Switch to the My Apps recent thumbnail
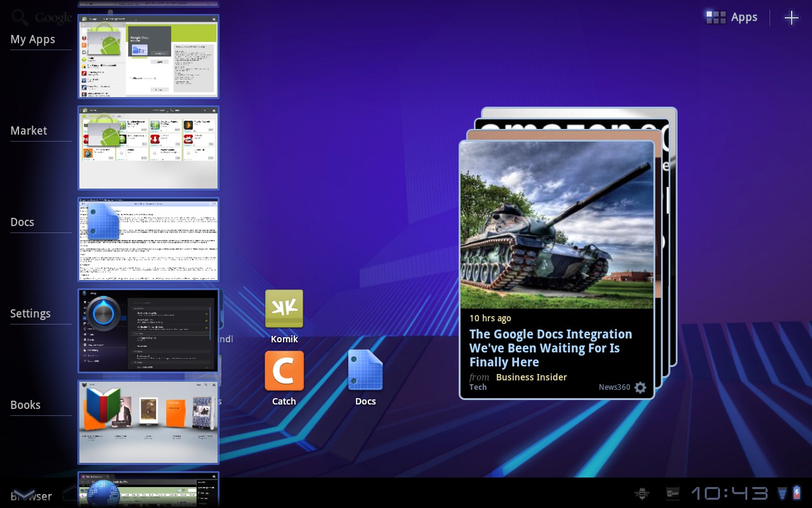The image size is (812, 508). click(148, 57)
